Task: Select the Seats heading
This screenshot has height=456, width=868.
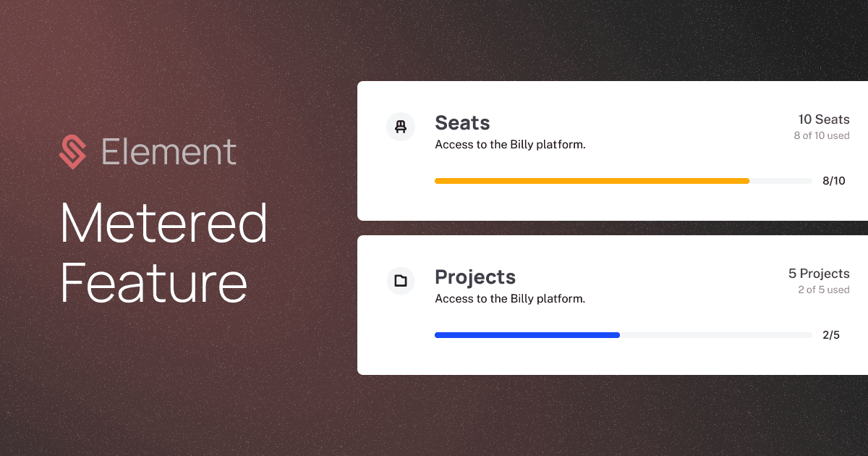Action: pyautogui.click(x=462, y=123)
